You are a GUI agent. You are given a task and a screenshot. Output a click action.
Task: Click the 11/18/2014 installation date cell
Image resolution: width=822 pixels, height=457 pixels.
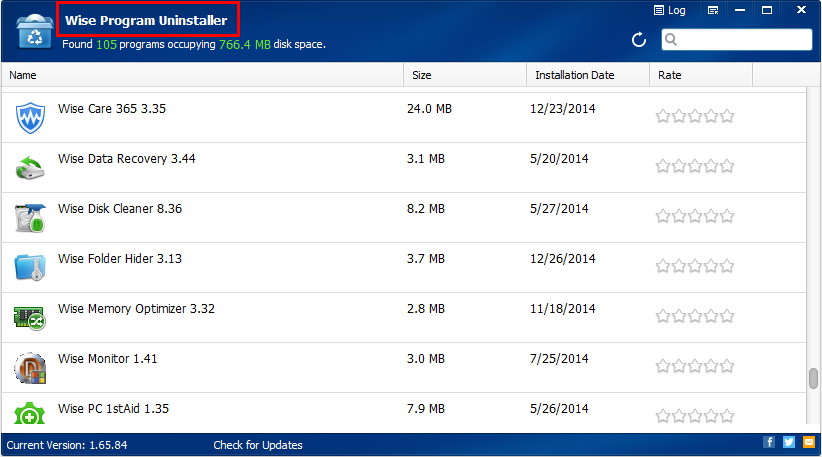pyautogui.click(x=563, y=309)
